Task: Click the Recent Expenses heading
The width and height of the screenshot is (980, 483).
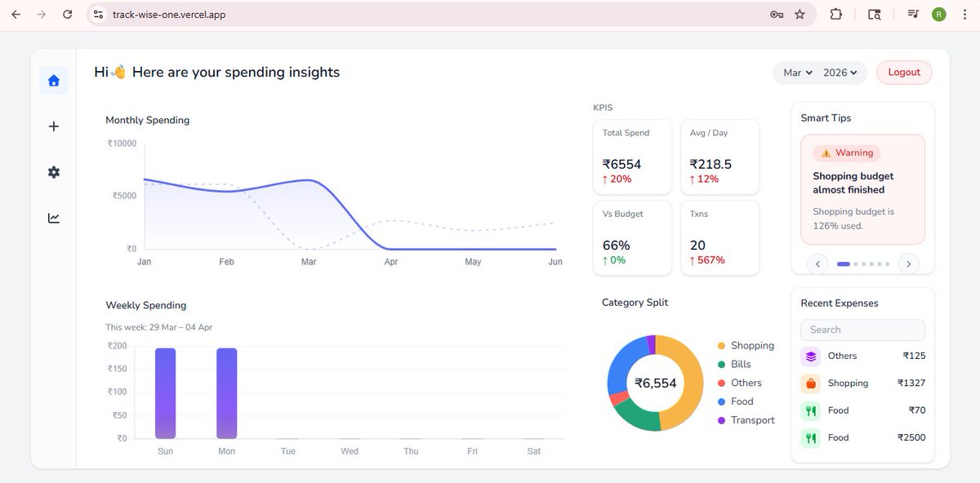Action: click(840, 304)
